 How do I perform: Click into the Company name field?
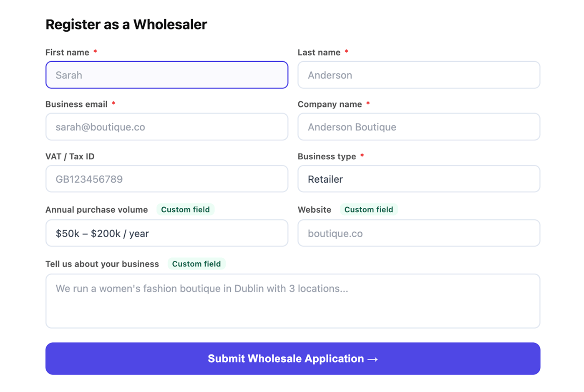coord(419,127)
